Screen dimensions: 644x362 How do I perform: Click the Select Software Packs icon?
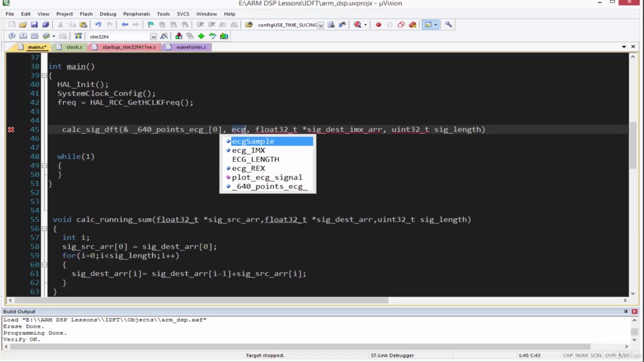pyautogui.click(x=213, y=36)
